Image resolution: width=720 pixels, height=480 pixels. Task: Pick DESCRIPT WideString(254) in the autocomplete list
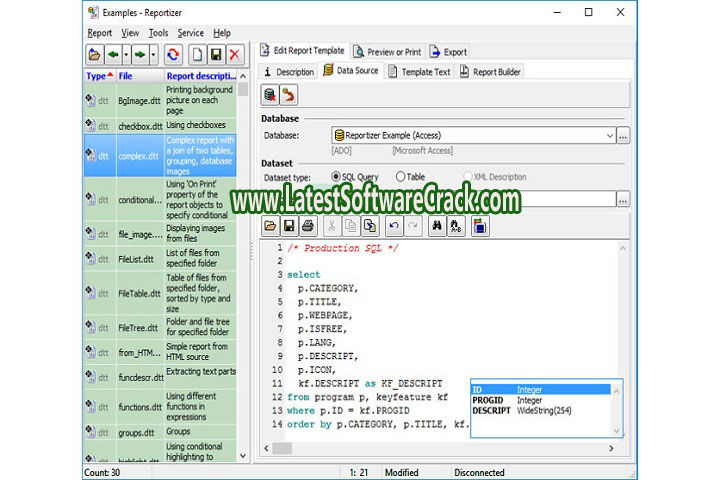click(541, 411)
